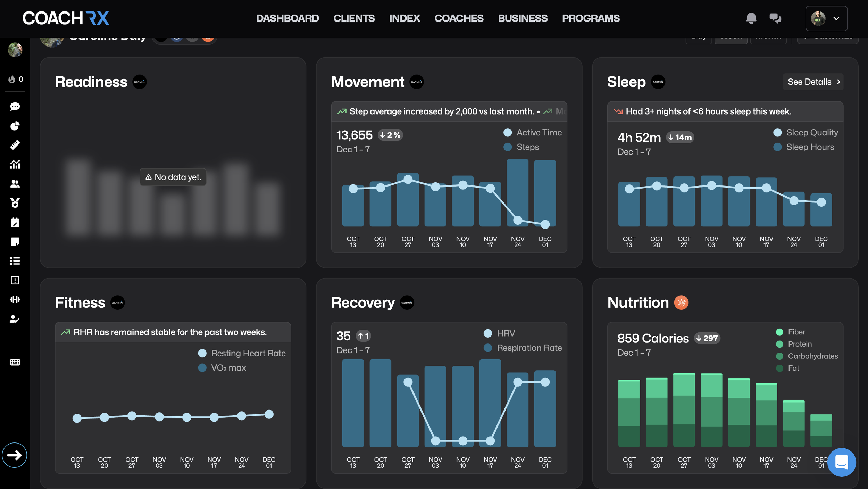Click the CoachRX logo link
The height and width of the screenshot is (489, 868).
pyautogui.click(x=66, y=18)
